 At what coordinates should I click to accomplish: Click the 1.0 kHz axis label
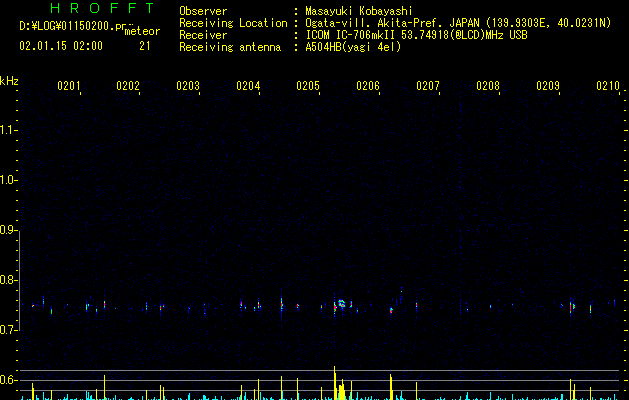point(8,180)
